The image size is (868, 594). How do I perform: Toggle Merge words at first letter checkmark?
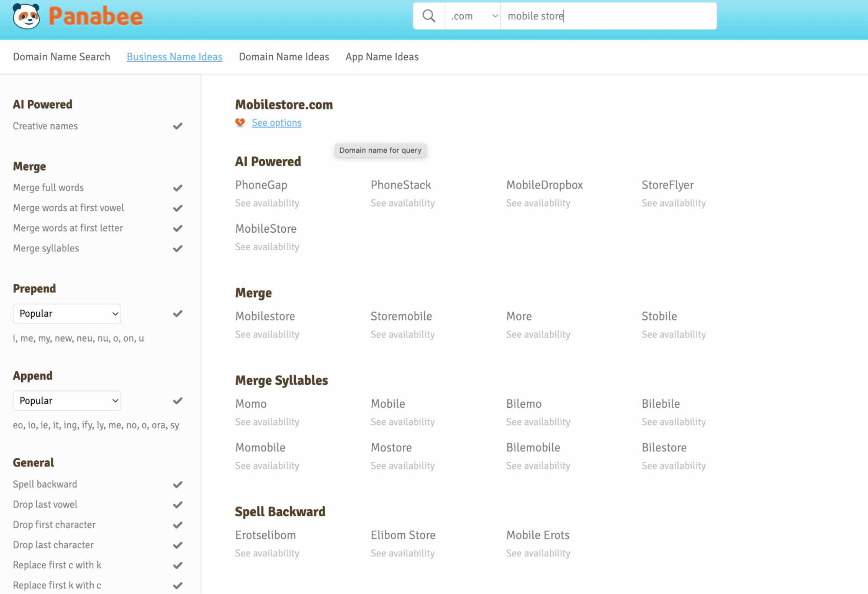tap(178, 228)
